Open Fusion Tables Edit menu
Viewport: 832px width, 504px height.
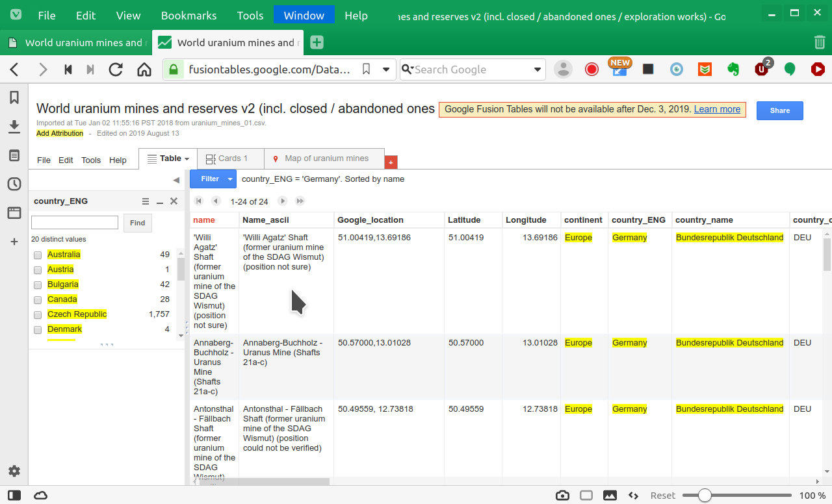pyautogui.click(x=66, y=160)
